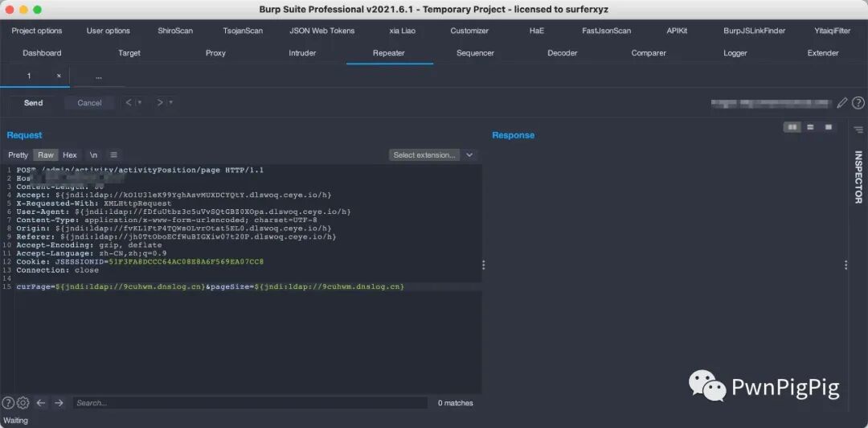The width and height of the screenshot is (868, 428).
Task: Open the Decoder tab
Action: [x=562, y=53]
